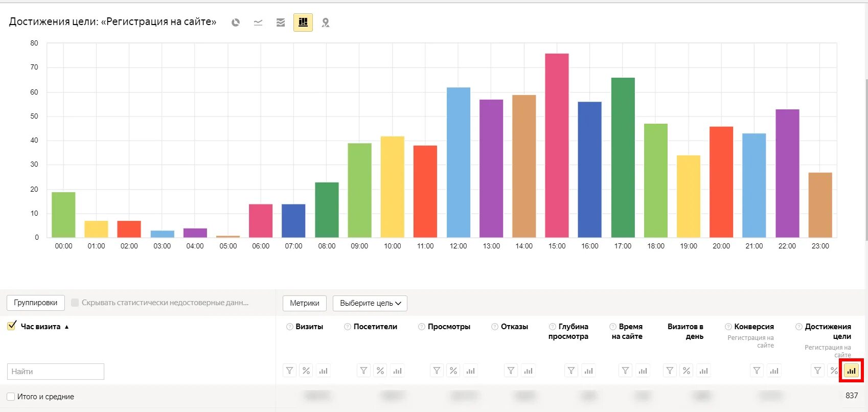The image size is (868, 412).
Task: Plot Отказы column on the chart
Action: point(528,371)
